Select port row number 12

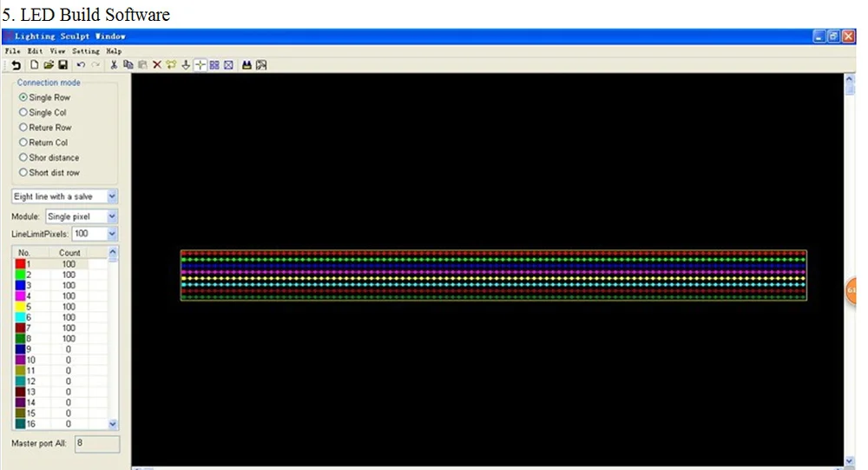[x=60, y=381]
